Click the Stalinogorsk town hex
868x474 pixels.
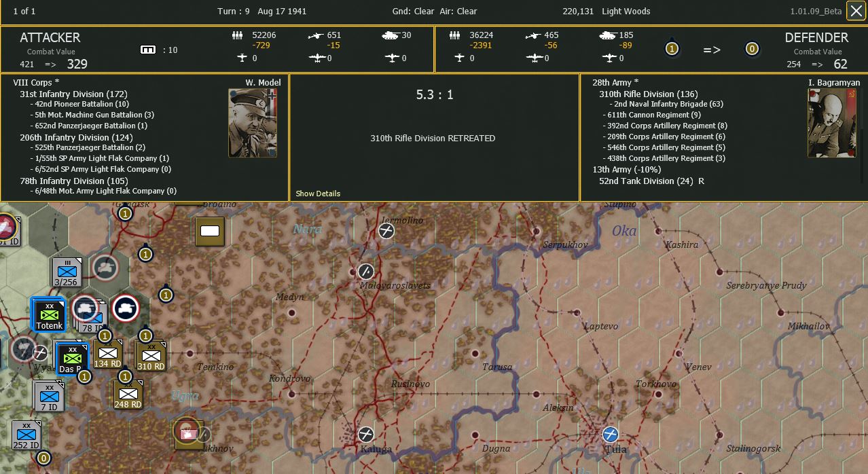[x=719, y=435]
